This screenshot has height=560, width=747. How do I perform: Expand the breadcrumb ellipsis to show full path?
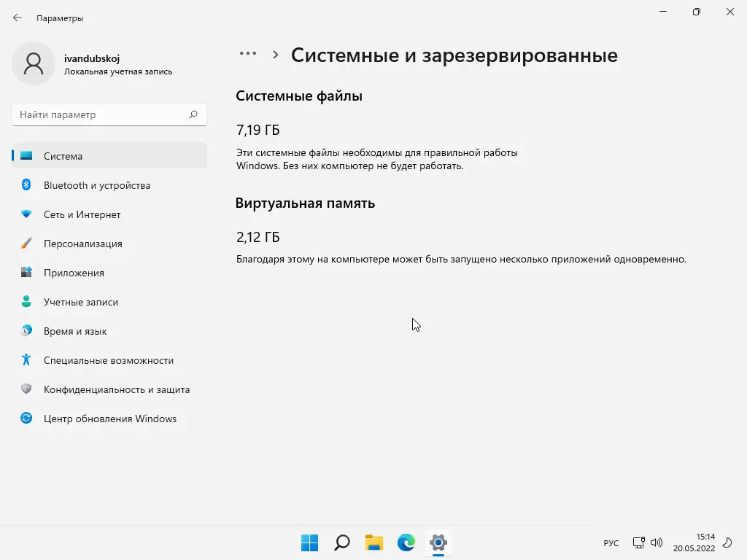pyautogui.click(x=248, y=53)
